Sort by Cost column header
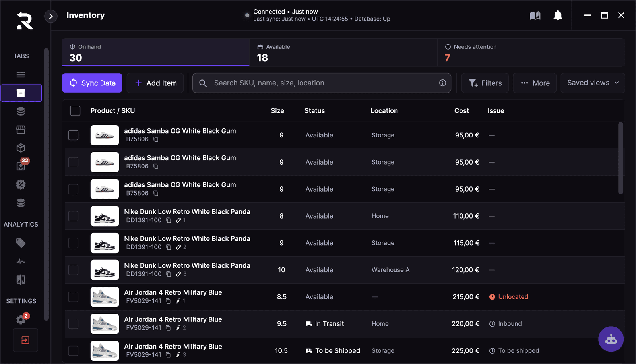Screen dimensions: 636x364 click(x=461, y=111)
